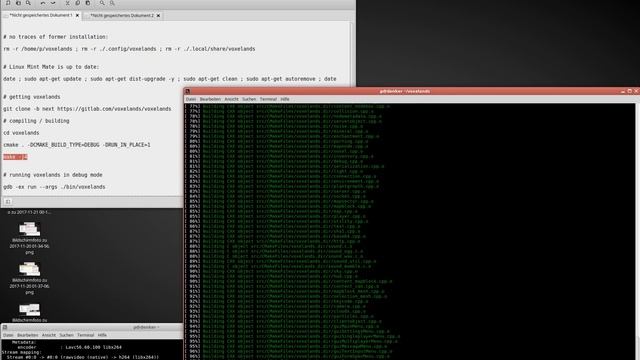Click the Undo arrow in the editor toolbar

(43, 3)
